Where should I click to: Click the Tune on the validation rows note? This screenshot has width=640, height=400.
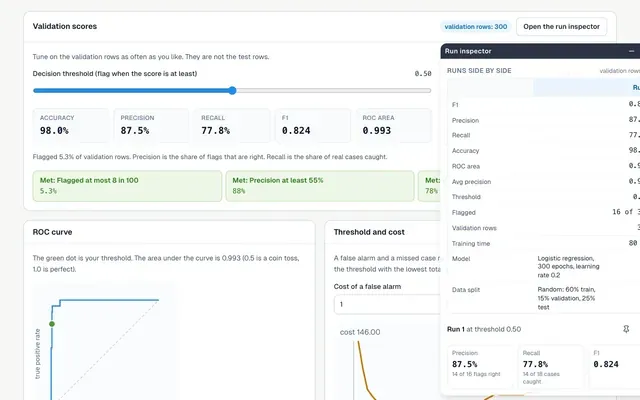pyautogui.click(x=151, y=57)
